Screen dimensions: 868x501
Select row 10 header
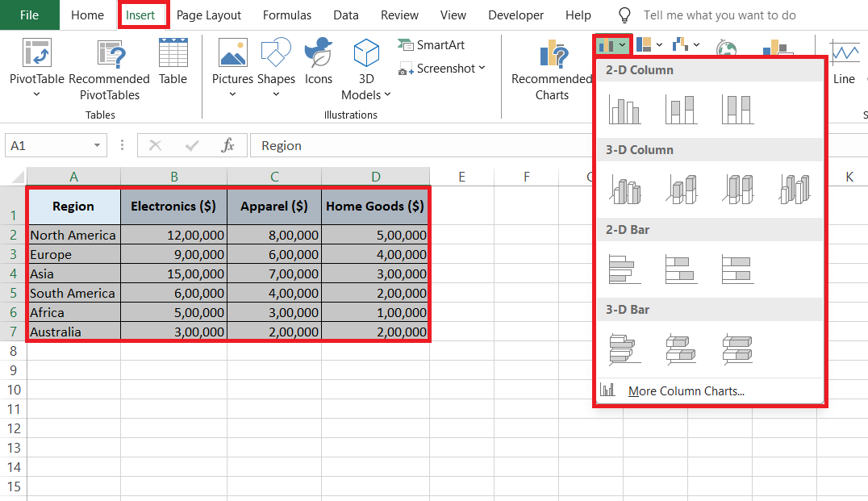13,390
